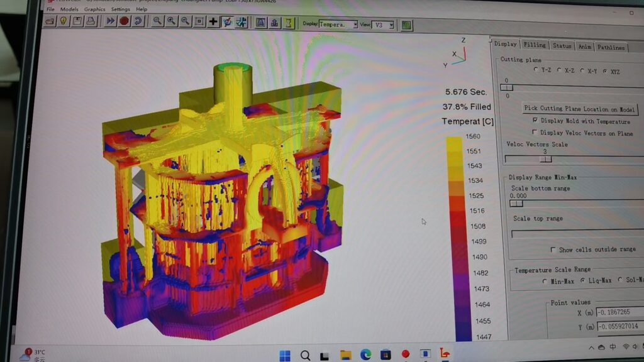The image size is (644, 362).
Task: Select Min-Max temperature scale range
Action: coord(545,281)
